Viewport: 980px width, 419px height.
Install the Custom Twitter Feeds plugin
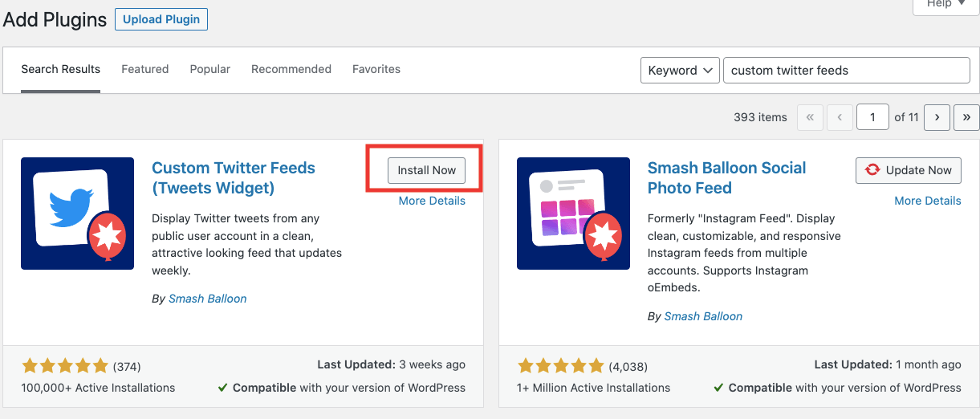(426, 170)
